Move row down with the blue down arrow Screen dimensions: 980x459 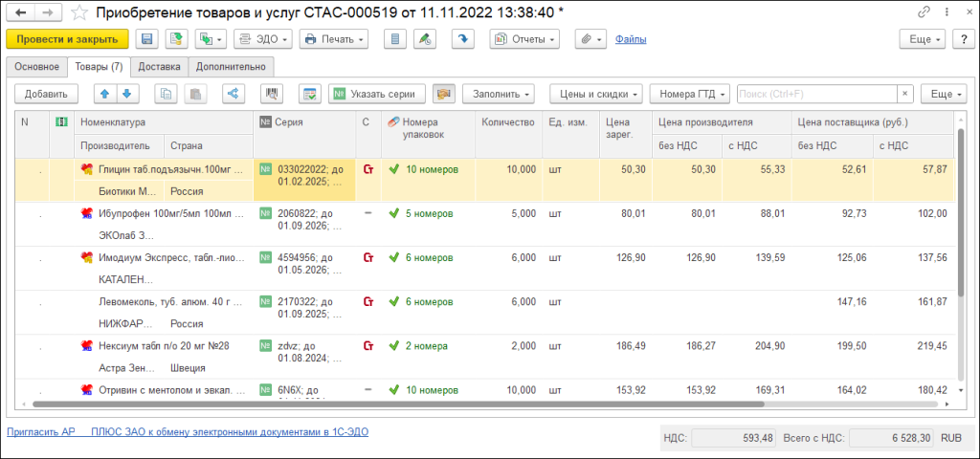coord(126,94)
